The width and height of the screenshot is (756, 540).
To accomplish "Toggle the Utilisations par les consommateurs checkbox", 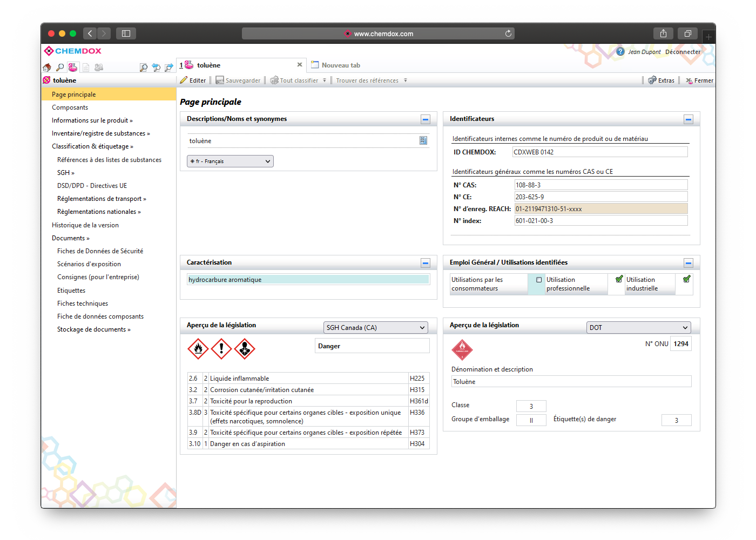I will (x=539, y=280).
